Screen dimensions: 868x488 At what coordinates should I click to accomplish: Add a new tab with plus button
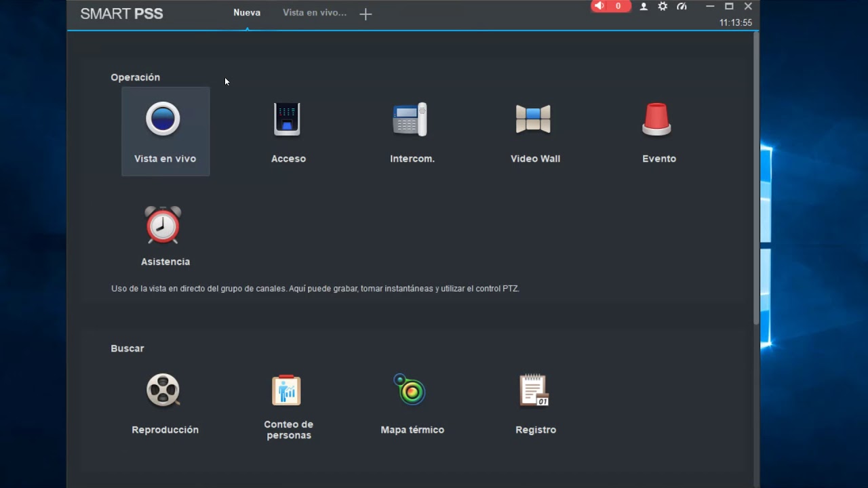coord(366,14)
